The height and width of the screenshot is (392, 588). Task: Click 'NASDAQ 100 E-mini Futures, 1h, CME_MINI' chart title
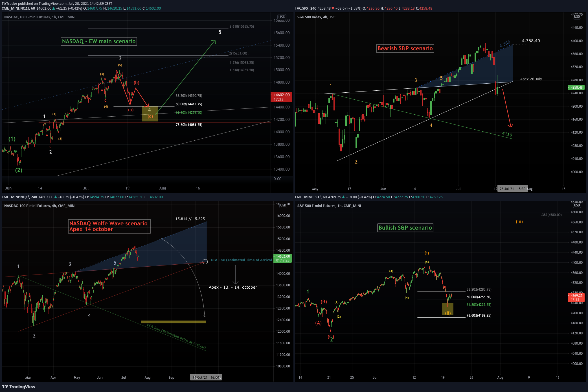(x=40, y=17)
